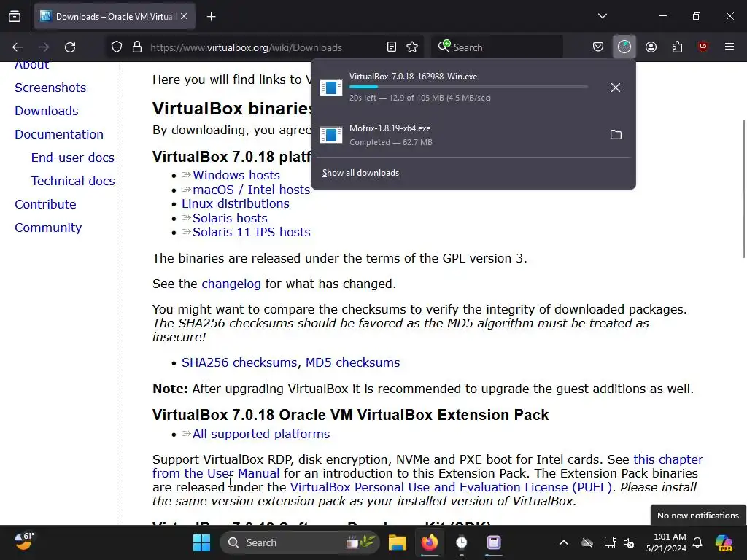Image resolution: width=747 pixels, height=560 pixels.
Task: Show hidden system tray icons
Action: [x=564, y=542]
